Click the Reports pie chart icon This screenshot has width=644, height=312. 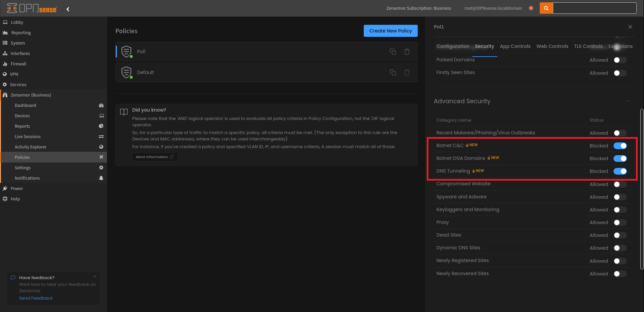tap(101, 126)
